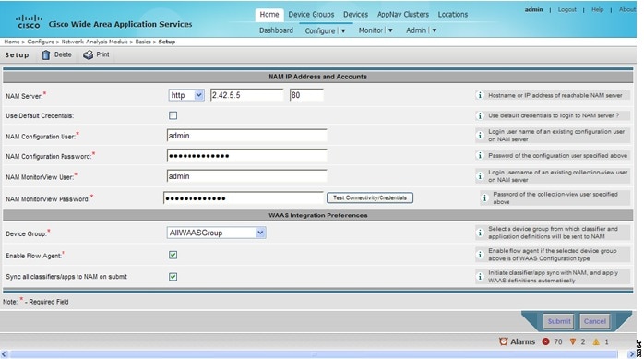Click the info icon for NAM Configuration Password

(x=480, y=156)
